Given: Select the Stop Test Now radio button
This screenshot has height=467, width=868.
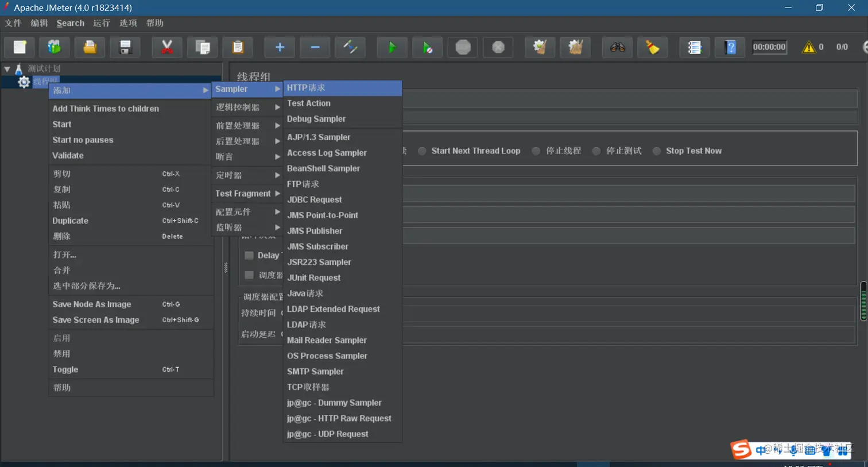Looking at the screenshot, I should [x=657, y=151].
